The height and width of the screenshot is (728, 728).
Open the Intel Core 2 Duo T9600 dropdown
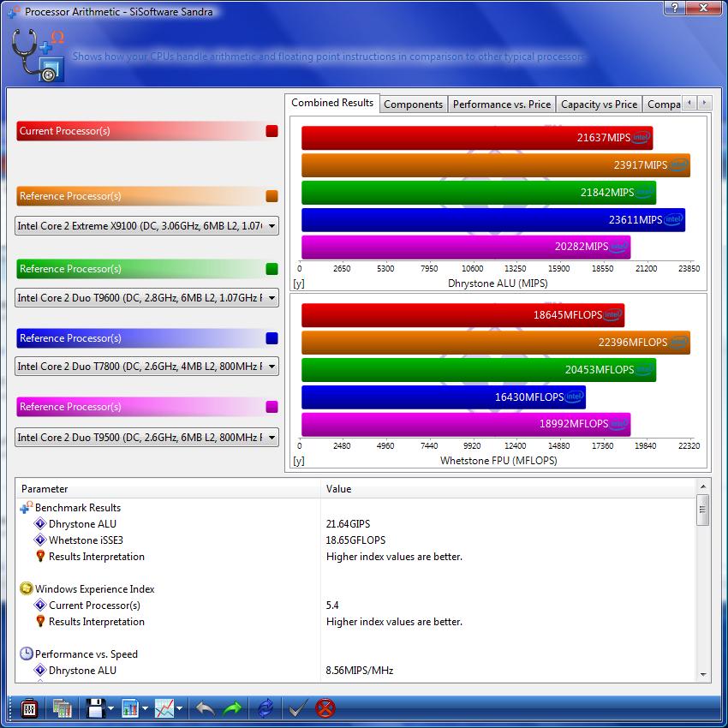(x=146, y=297)
